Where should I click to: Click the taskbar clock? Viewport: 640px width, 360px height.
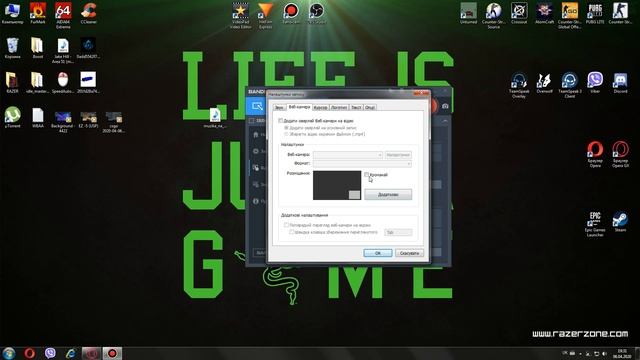[622, 353]
